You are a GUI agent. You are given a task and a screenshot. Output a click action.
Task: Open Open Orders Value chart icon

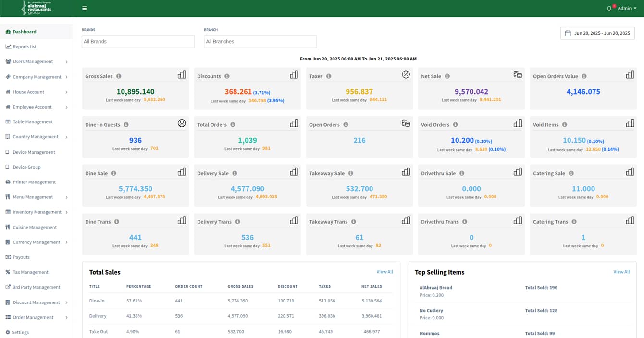(630, 74)
